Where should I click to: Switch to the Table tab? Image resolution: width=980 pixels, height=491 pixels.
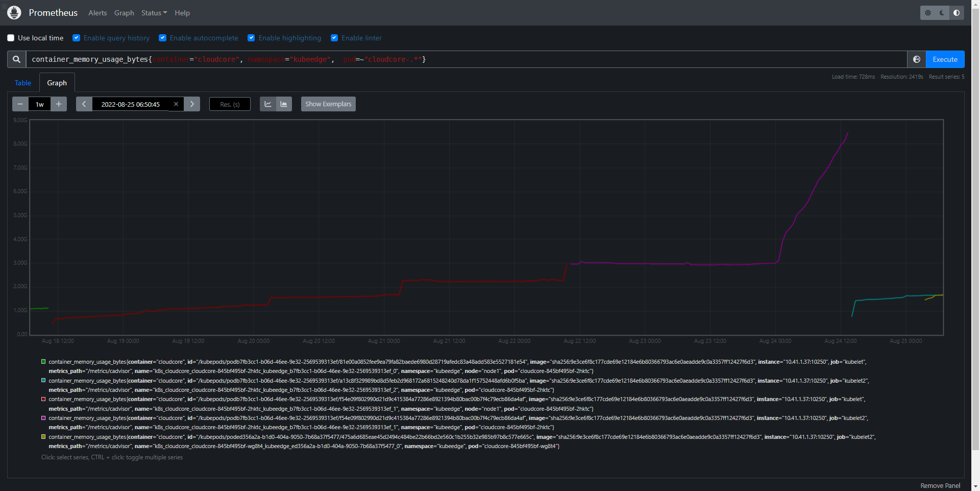23,83
